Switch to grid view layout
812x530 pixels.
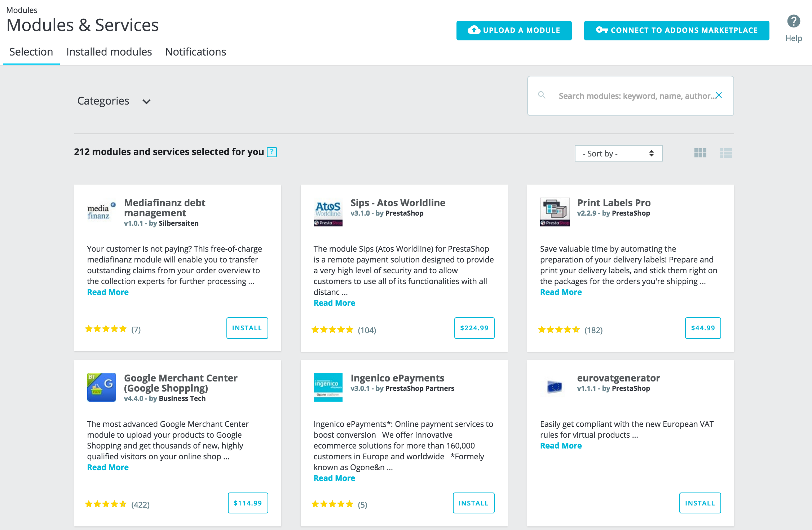click(x=700, y=153)
